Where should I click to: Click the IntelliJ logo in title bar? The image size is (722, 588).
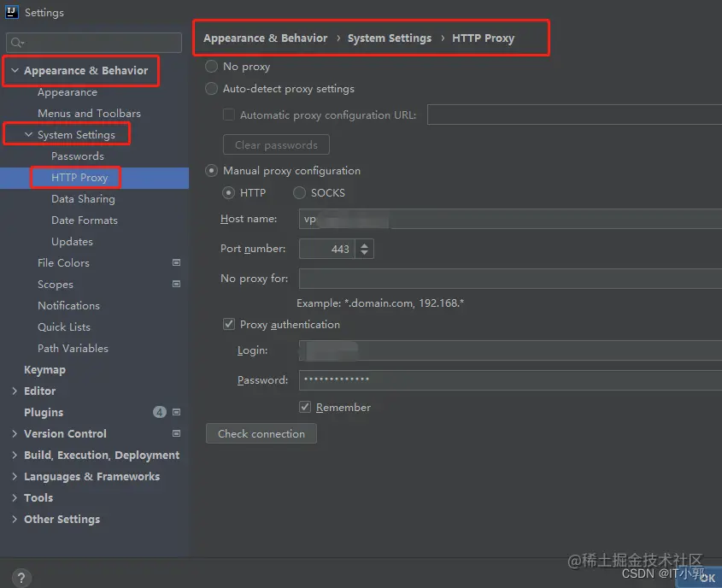pyautogui.click(x=11, y=11)
